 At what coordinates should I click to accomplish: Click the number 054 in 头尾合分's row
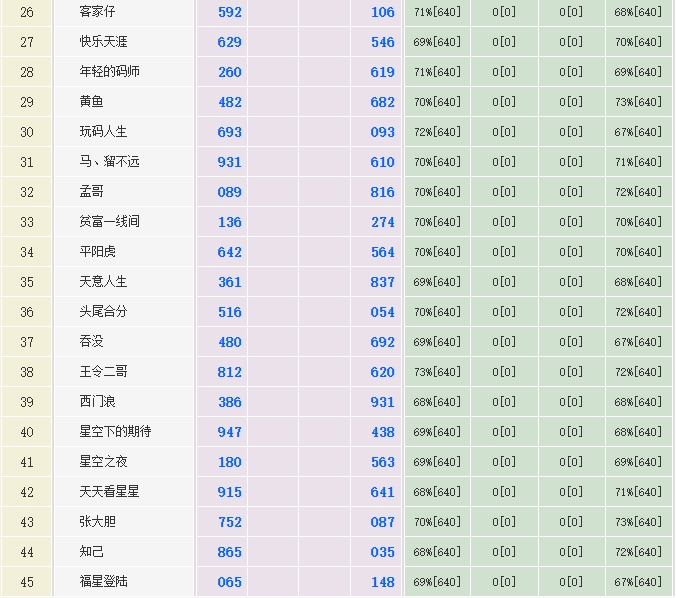click(382, 312)
